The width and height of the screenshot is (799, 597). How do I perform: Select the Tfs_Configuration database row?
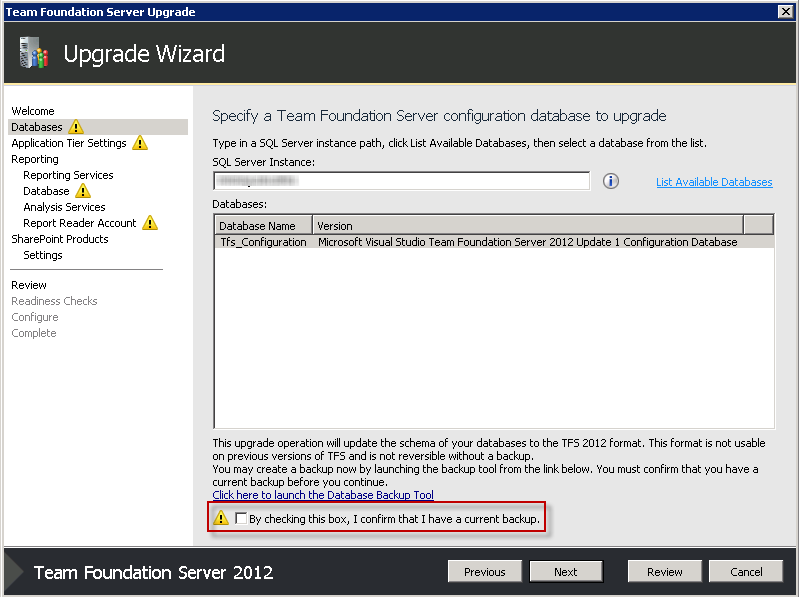[x=494, y=242]
